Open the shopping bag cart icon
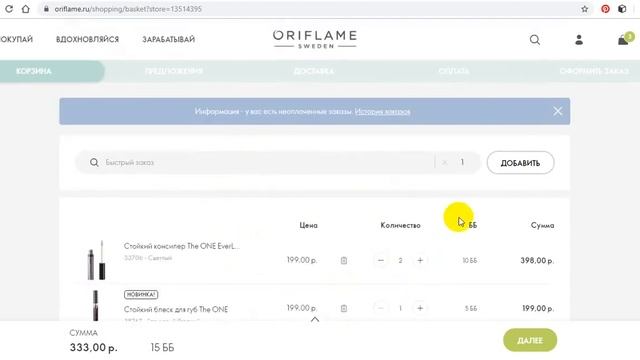Screen dimensions: 640x360 [624, 39]
